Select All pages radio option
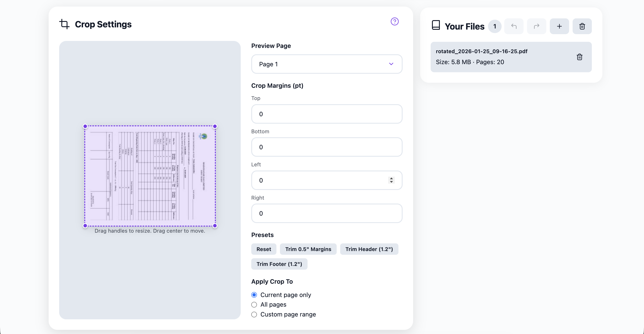Viewport: 644px width, 334px height. click(254, 304)
